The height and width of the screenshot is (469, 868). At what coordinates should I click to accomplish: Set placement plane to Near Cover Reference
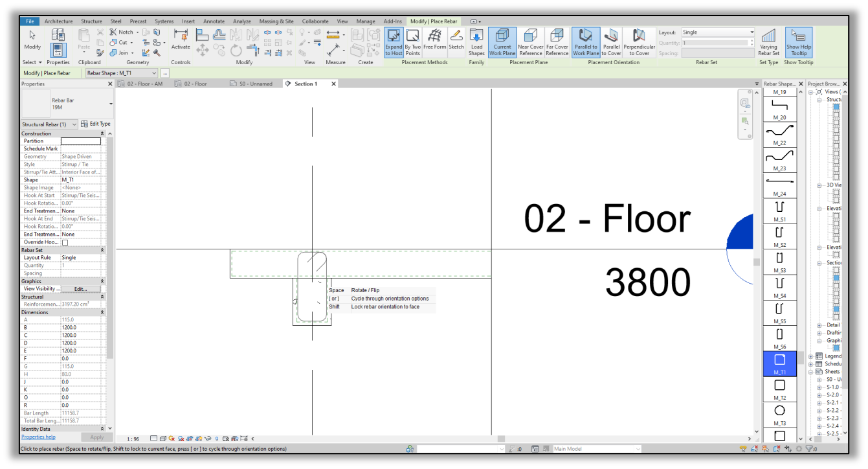tap(531, 40)
